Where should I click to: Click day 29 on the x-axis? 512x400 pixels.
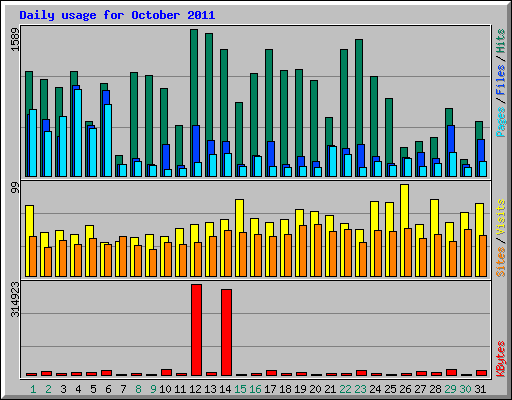click(450, 389)
